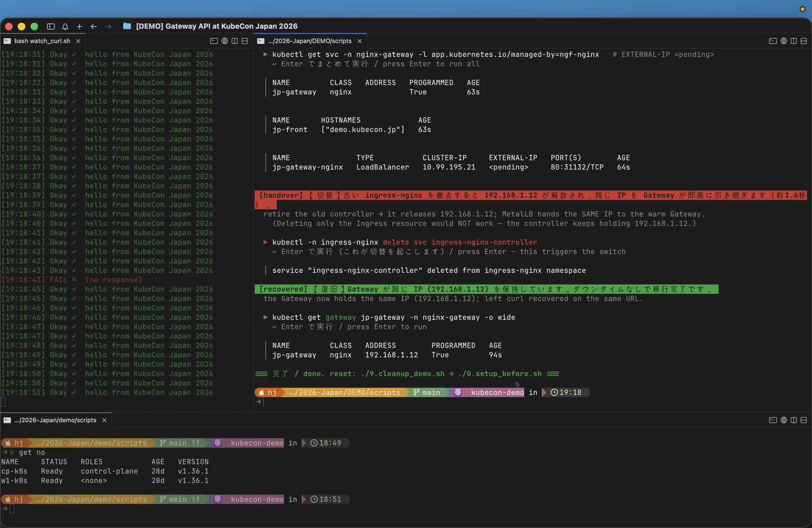Close the .../2026-Japan/DEMO/scripts tab
Image resolution: width=812 pixels, height=528 pixels.
(360, 41)
